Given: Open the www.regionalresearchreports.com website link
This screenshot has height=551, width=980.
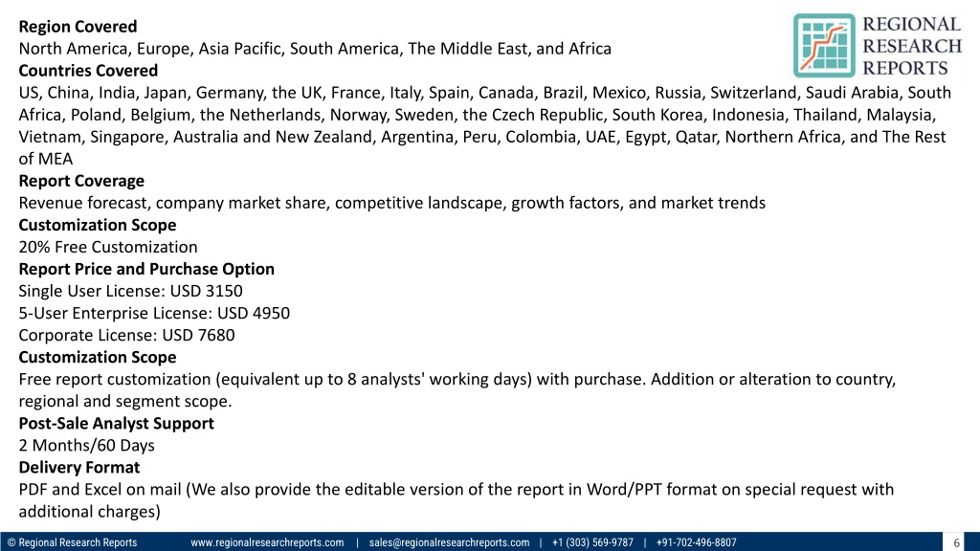Looking at the screenshot, I should coord(267,542).
